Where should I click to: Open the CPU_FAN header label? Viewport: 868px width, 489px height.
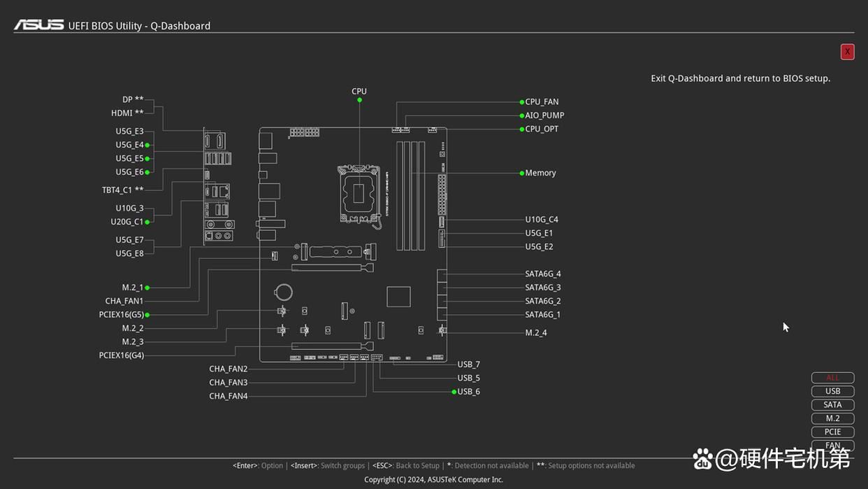(x=542, y=102)
